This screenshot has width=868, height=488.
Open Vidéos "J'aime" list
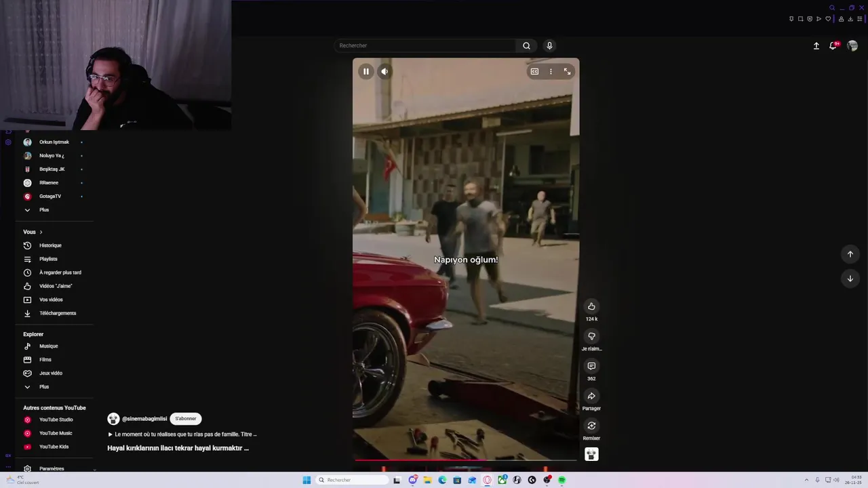tap(54, 286)
